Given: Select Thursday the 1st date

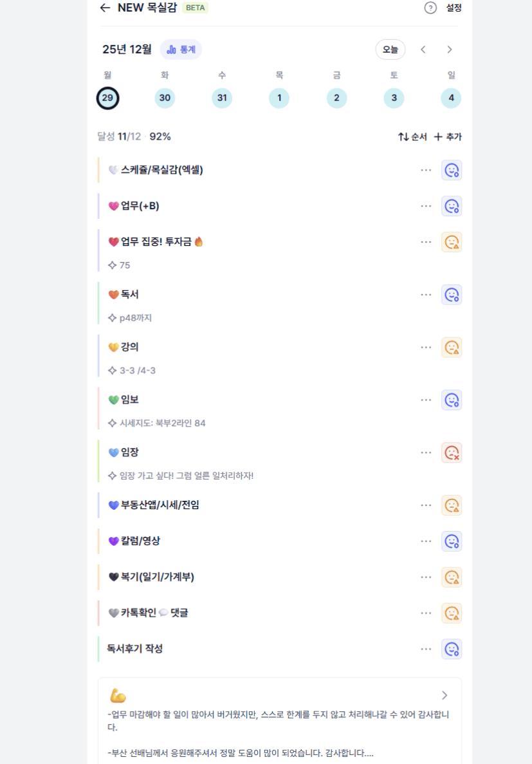Looking at the screenshot, I should point(279,98).
